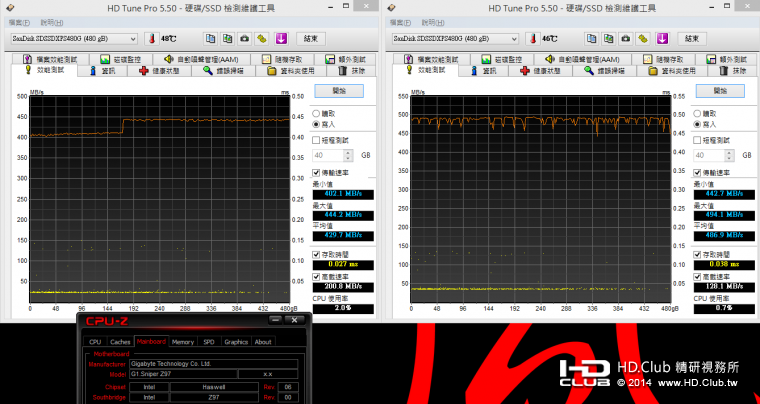Click camera save-screenshot icon in right HD Tune window
This screenshot has width=760, height=404.
(626, 39)
